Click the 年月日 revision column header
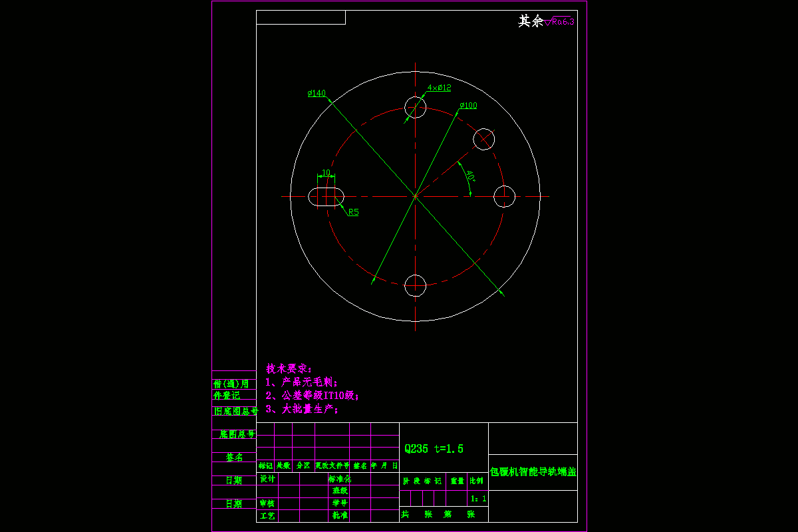798x532 pixels. (x=384, y=466)
